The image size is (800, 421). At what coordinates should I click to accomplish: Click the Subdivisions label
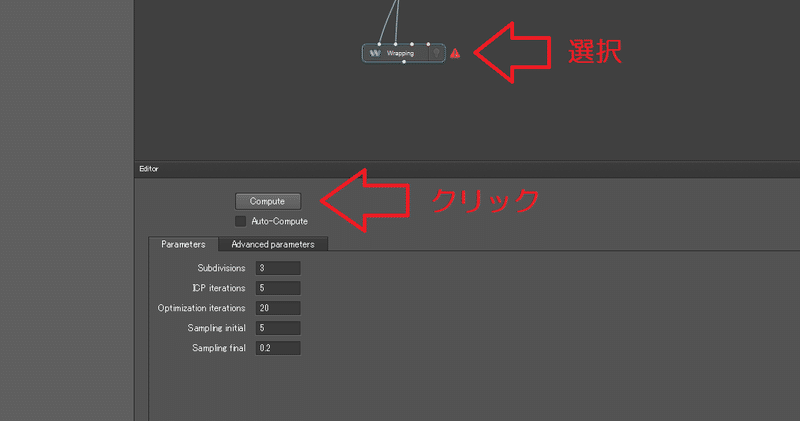tap(221, 268)
